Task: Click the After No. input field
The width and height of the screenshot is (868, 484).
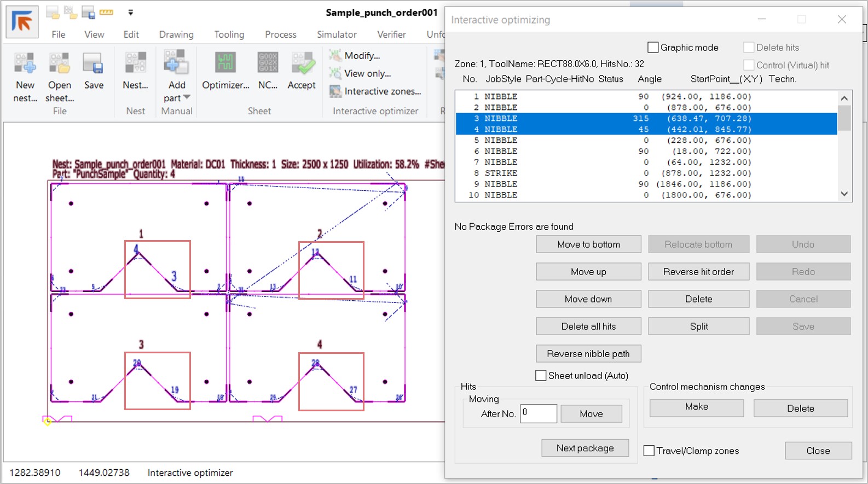Action: coord(539,413)
